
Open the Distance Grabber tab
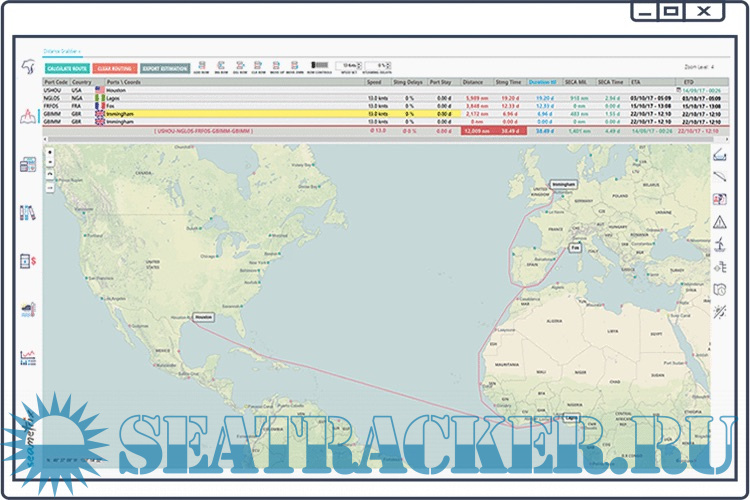[x=61, y=49]
